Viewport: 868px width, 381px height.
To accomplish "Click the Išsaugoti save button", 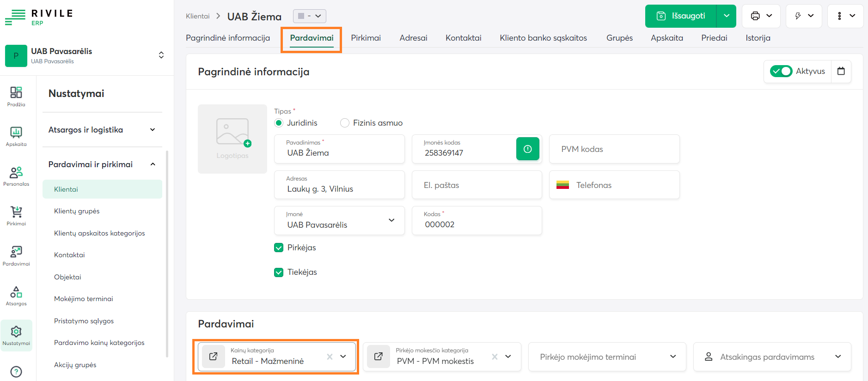I will point(681,16).
